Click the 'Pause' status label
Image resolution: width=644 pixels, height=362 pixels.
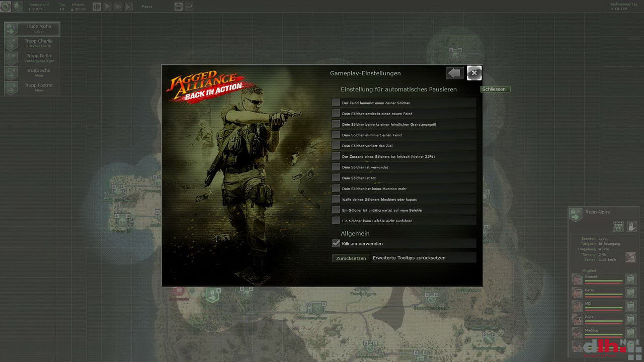point(147,7)
